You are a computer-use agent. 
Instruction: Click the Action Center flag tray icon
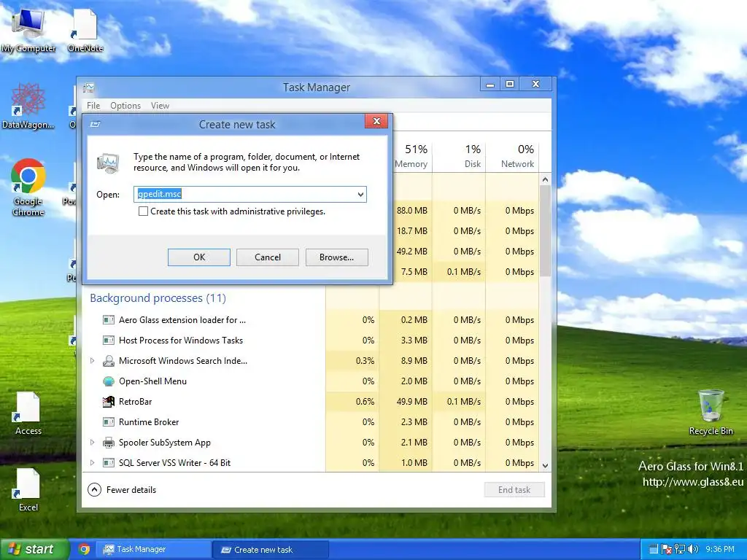(x=667, y=550)
